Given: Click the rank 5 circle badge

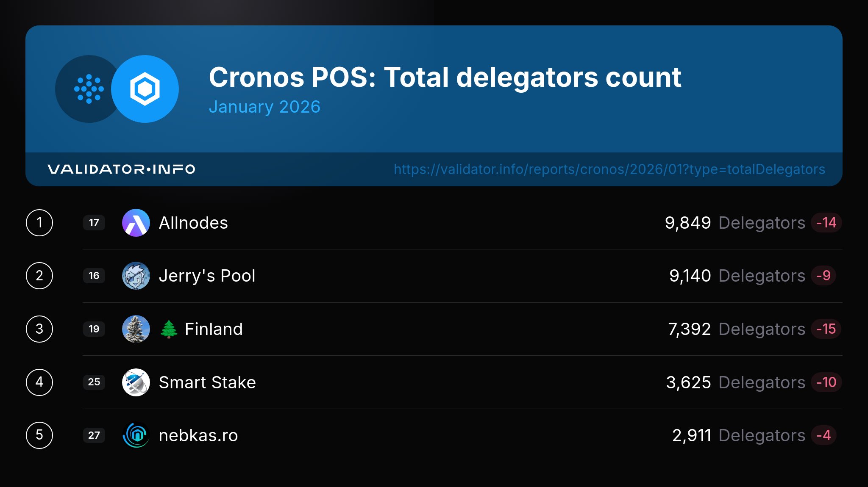Looking at the screenshot, I should pos(39,435).
